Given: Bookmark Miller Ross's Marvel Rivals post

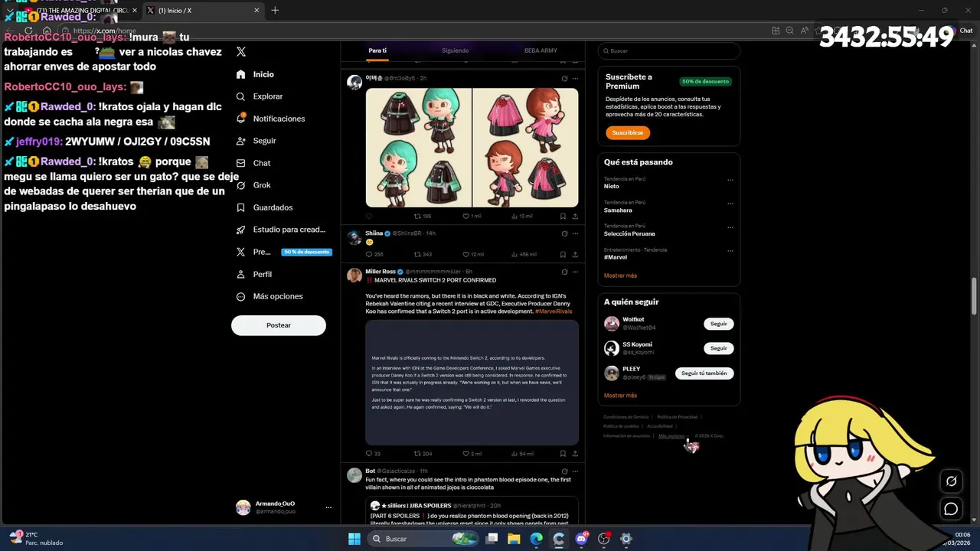Looking at the screenshot, I should click(x=563, y=454).
